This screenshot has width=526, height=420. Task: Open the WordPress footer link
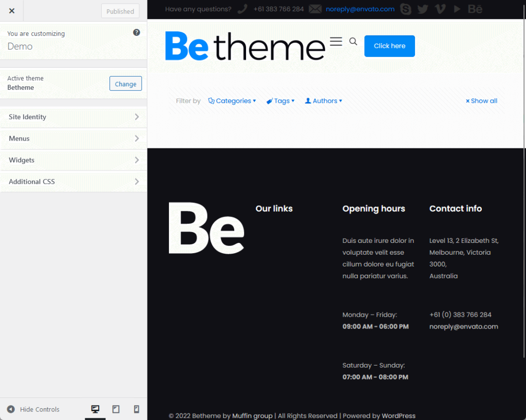tap(399, 416)
